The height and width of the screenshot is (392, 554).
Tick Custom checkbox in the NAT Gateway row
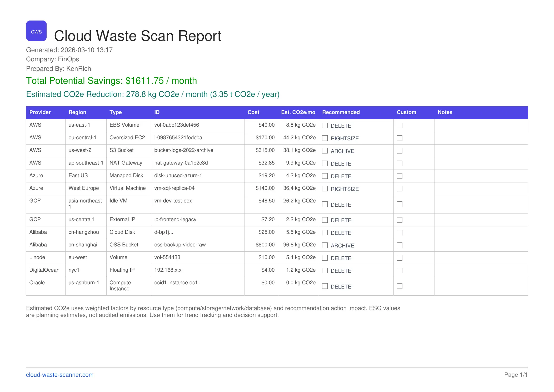400,163
